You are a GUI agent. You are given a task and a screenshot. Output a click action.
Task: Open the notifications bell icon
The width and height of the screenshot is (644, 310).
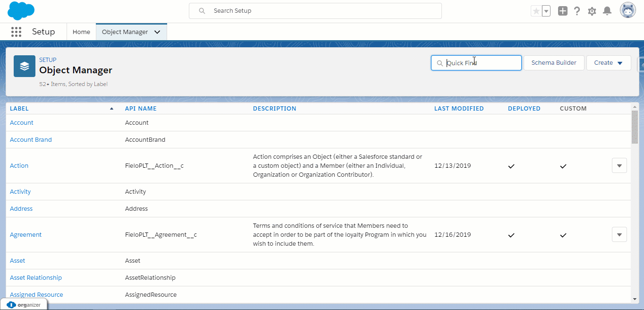pos(607,11)
